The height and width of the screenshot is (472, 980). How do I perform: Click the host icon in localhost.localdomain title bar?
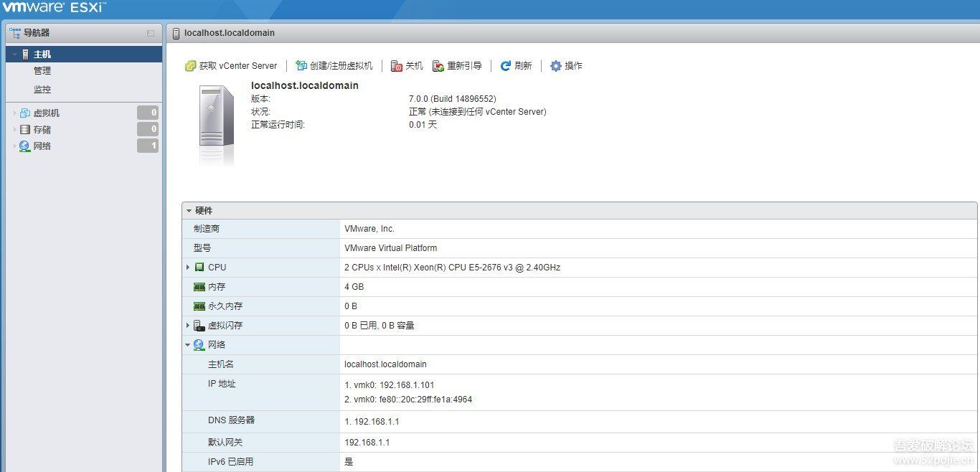pyautogui.click(x=176, y=33)
